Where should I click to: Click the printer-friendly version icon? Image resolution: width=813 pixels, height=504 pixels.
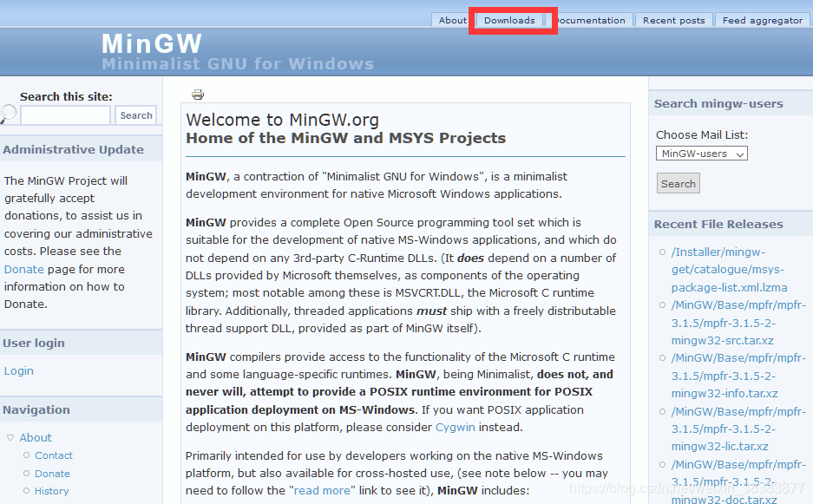198,95
